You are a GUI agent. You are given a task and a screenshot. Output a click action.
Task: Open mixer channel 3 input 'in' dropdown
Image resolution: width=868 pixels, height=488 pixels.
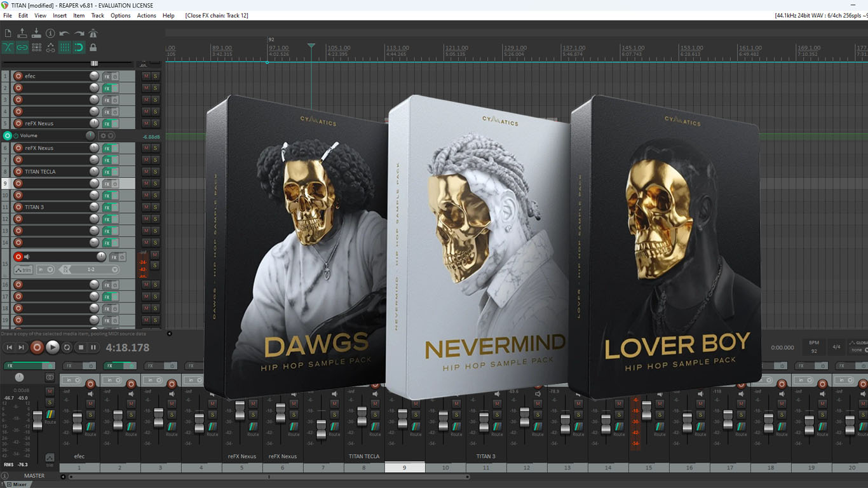pyautogui.click(x=152, y=380)
